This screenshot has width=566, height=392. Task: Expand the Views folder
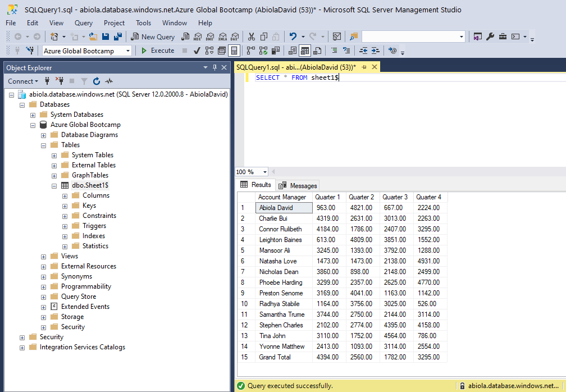(43, 257)
